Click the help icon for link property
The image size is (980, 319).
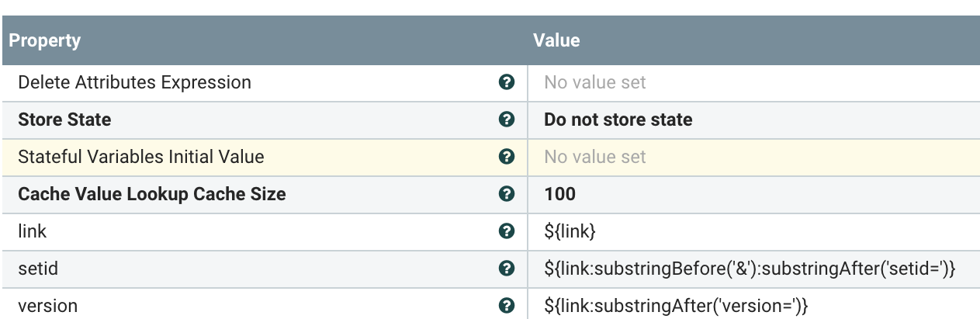click(507, 231)
